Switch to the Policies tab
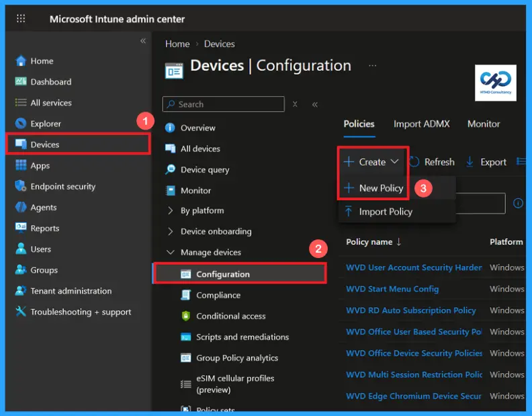The height and width of the screenshot is (416, 532). click(359, 124)
